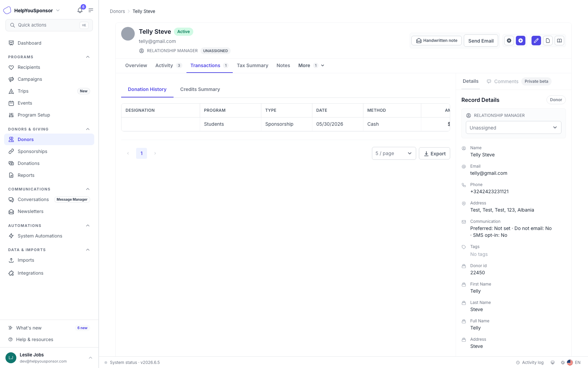Select Donors in sidebar
The image size is (588, 368).
click(x=49, y=139)
